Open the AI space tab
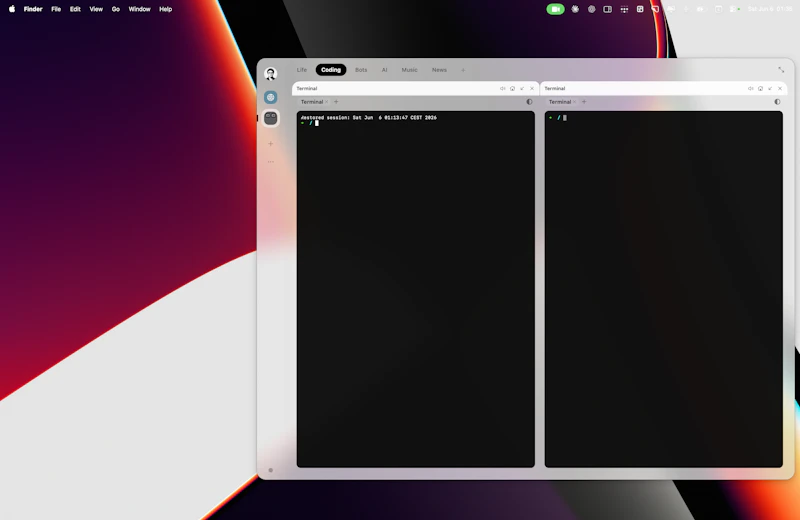This screenshot has height=520, width=800. [x=384, y=70]
